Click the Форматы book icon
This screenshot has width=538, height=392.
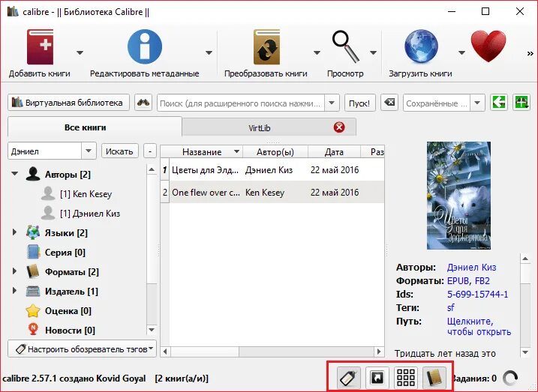click(33, 272)
